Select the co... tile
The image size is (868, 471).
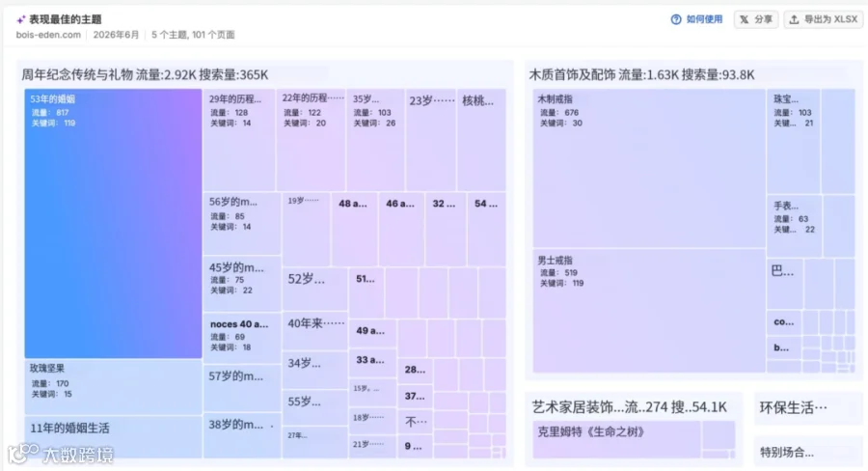[x=784, y=322]
